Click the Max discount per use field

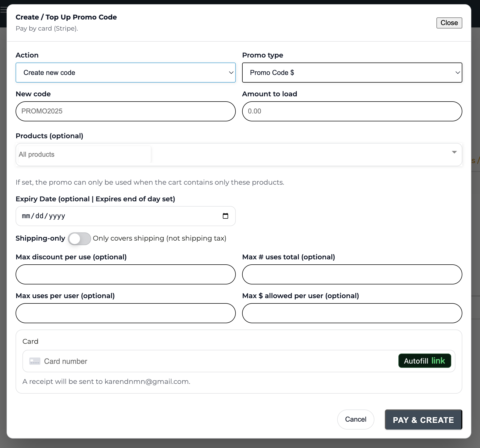click(125, 274)
